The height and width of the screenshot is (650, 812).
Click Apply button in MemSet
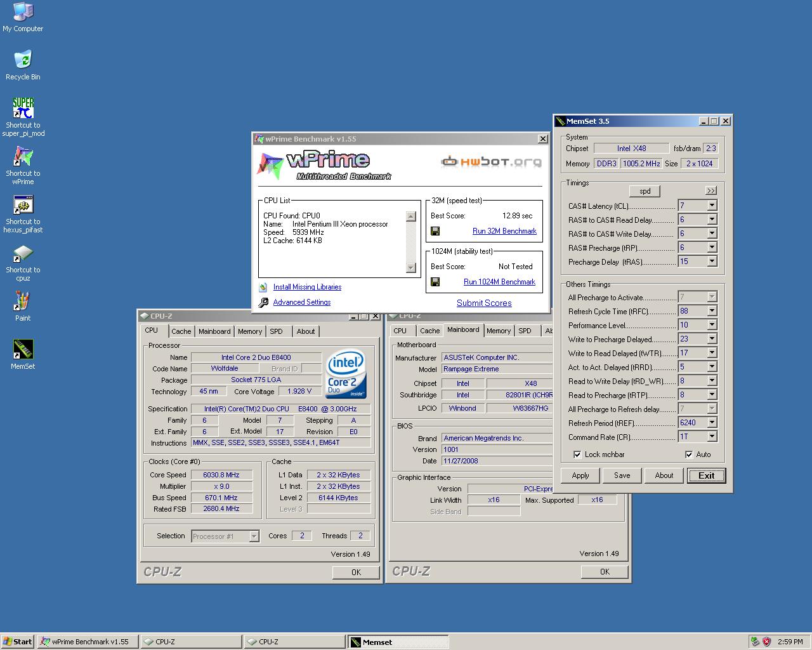tap(580, 475)
